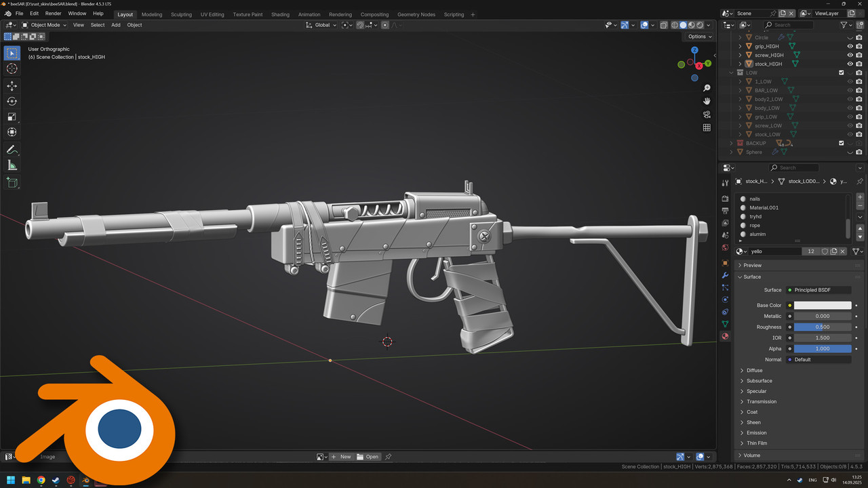Screen dimensions: 868x488
Task: Switch to the Shading workspace tab
Action: point(280,14)
